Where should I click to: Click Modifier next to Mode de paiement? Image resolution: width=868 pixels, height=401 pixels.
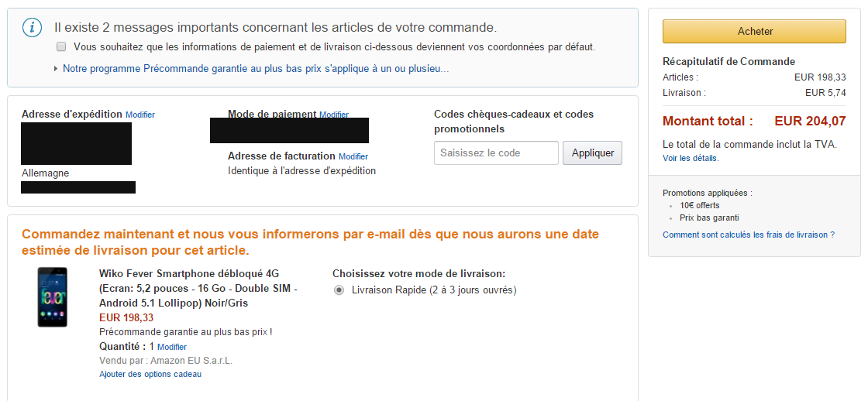click(x=334, y=115)
